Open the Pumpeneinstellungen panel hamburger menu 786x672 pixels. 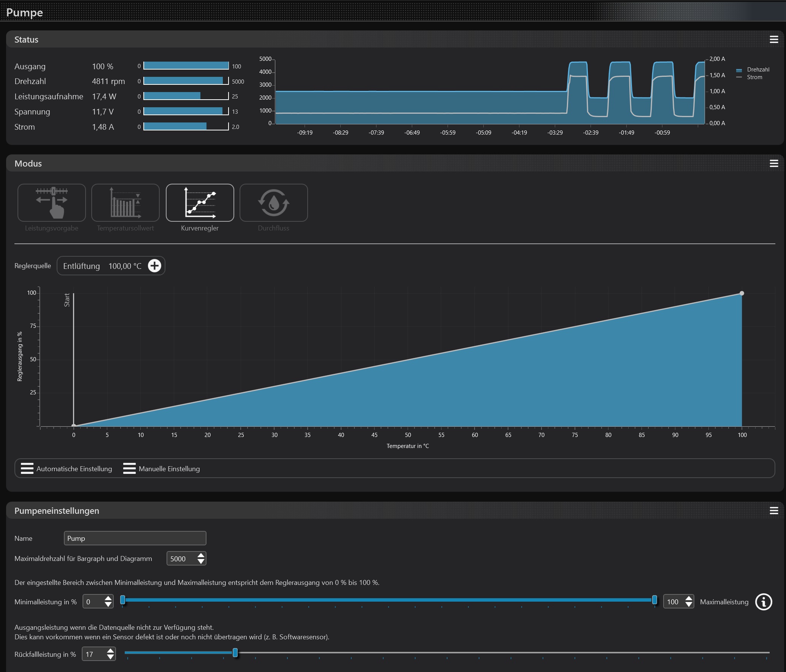click(x=774, y=511)
